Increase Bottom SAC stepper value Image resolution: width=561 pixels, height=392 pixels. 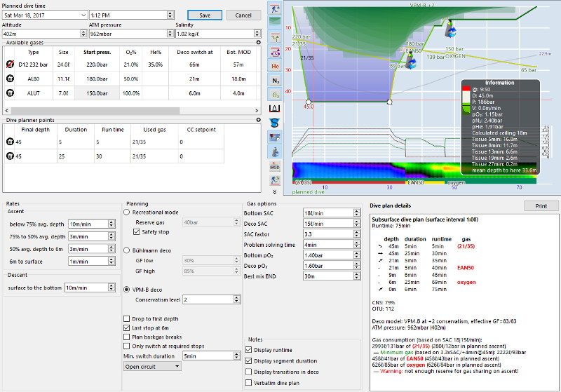click(x=357, y=211)
